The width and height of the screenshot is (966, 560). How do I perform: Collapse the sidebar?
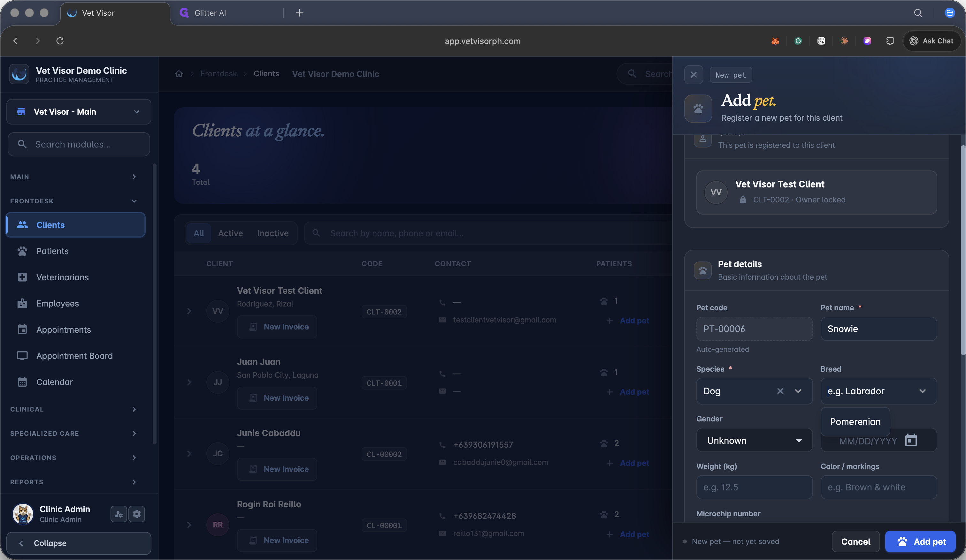[x=79, y=543]
